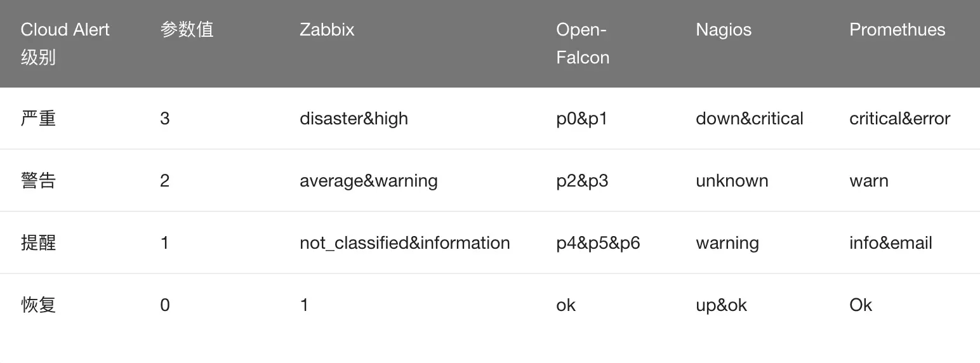Viewport: 980px width, 363px height.
Task: Click the Open-Falcon column header
Action: click(582, 43)
